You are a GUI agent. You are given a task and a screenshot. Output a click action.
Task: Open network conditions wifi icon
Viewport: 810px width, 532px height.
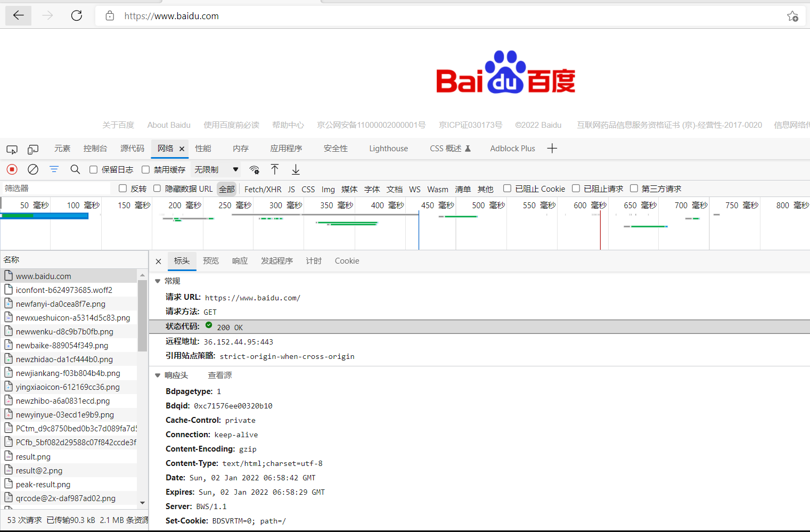(255, 170)
